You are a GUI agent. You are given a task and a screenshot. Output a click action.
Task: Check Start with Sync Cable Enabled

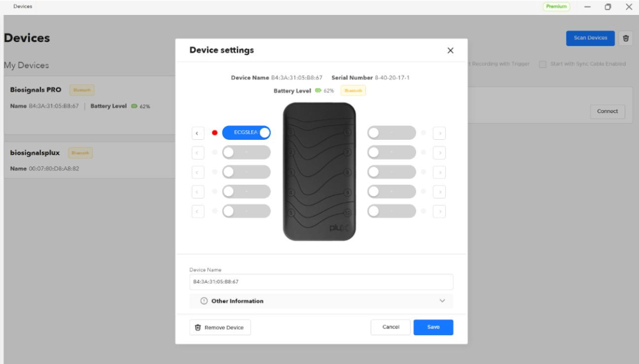[542, 64]
